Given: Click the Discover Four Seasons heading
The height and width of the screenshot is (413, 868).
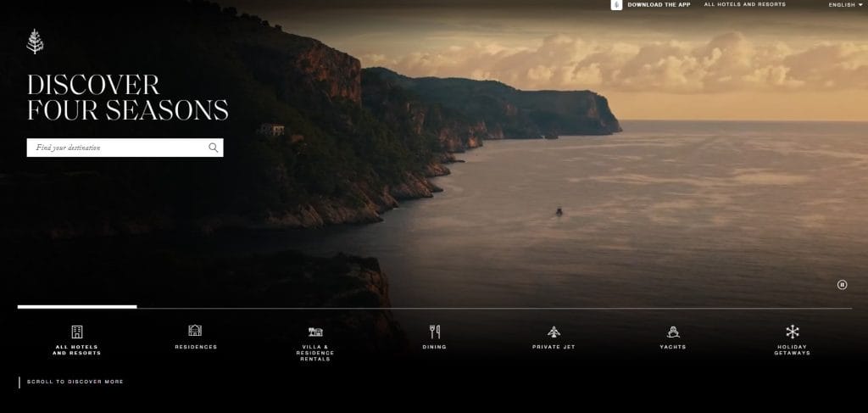Looking at the screenshot, I should [127, 98].
